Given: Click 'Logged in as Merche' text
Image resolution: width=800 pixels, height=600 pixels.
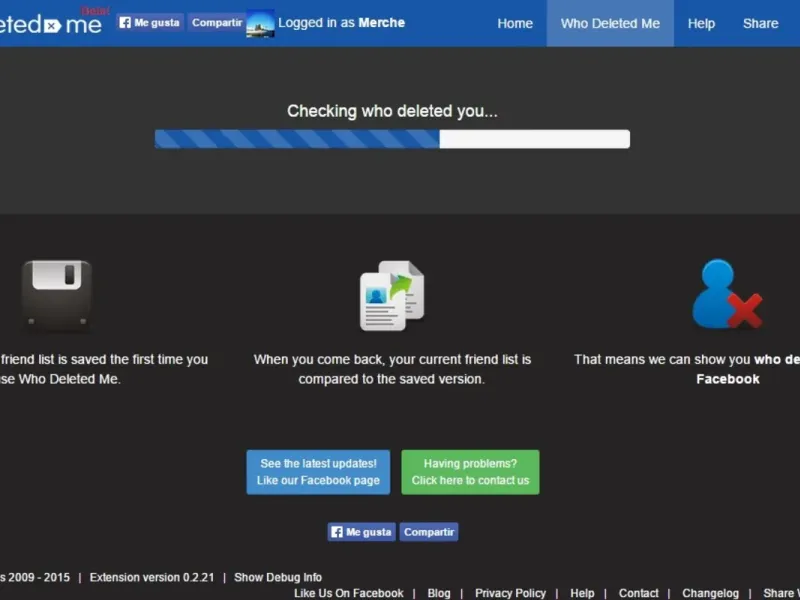Looking at the screenshot, I should [341, 22].
